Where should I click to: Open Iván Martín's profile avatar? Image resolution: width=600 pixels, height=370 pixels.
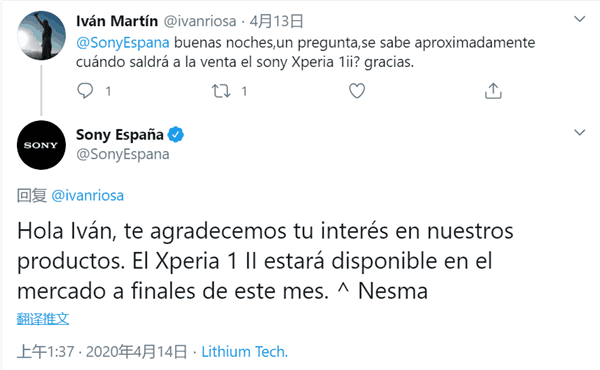click(x=41, y=35)
